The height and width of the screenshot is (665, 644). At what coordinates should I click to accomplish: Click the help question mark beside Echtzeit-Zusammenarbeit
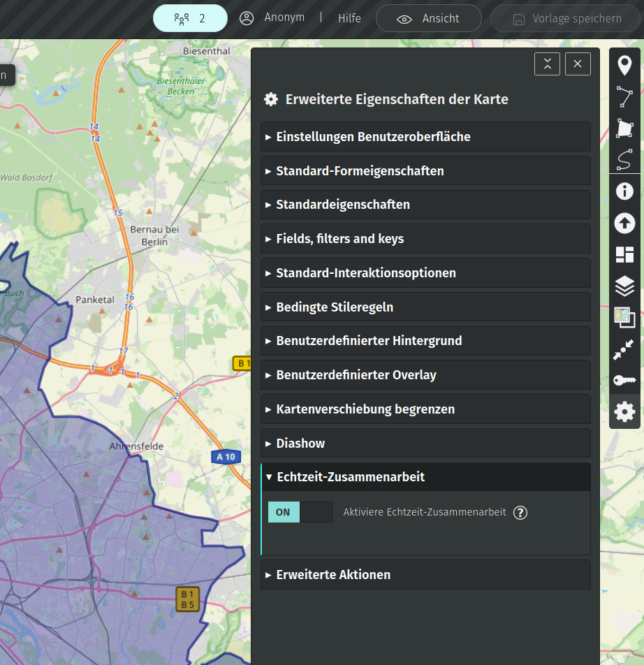click(520, 513)
